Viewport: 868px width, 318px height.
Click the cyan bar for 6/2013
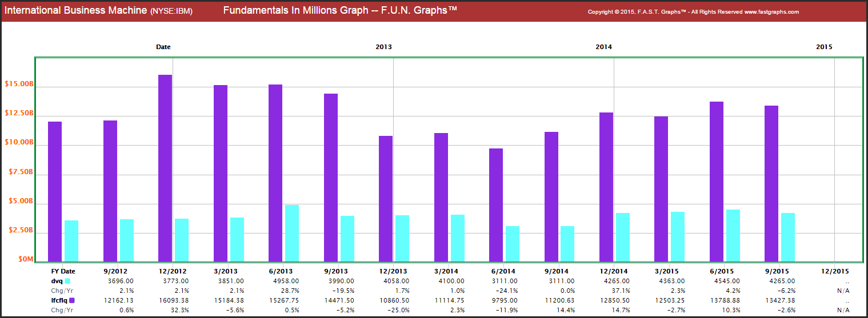point(292,233)
